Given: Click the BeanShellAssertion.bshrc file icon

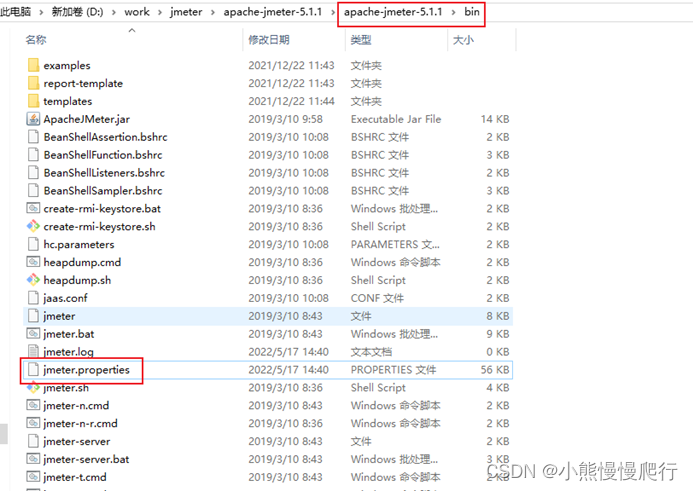Looking at the screenshot, I should [33, 137].
